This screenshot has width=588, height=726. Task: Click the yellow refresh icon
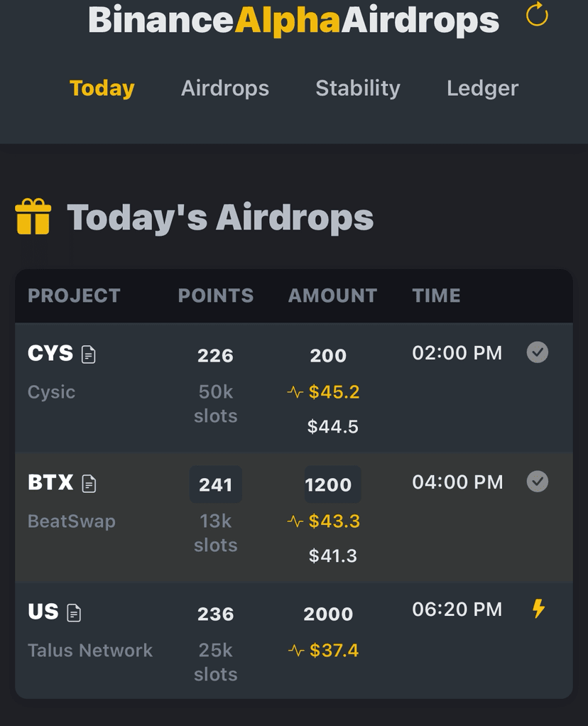(537, 14)
